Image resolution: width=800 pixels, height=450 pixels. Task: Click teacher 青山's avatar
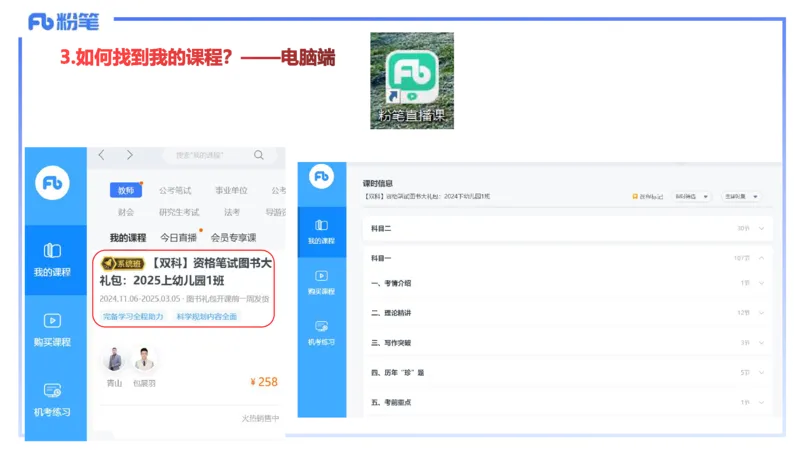pyautogui.click(x=114, y=359)
